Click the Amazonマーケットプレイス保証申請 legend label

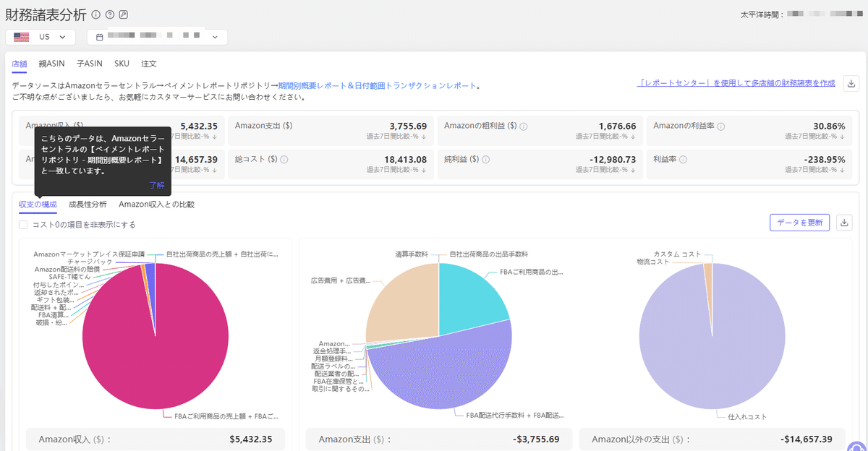pyautogui.click(x=89, y=254)
